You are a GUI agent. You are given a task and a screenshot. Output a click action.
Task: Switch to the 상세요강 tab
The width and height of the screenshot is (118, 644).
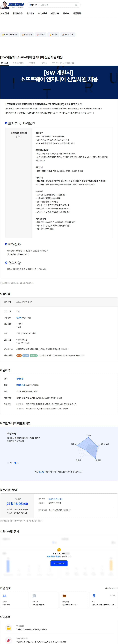[x=4, y=63]
